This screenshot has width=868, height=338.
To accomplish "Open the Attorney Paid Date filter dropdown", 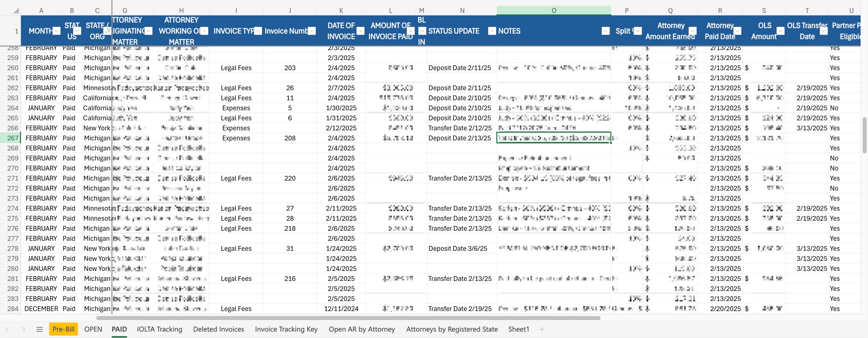I will [x=737, y=31].
